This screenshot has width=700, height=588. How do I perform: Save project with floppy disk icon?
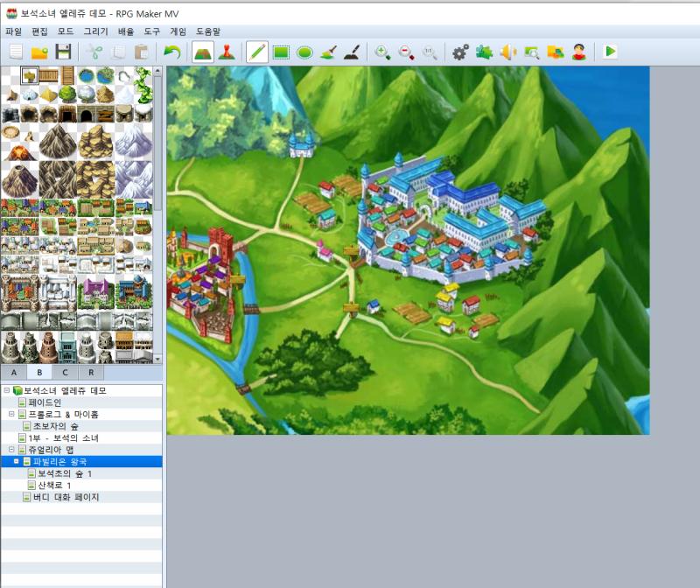63,52
